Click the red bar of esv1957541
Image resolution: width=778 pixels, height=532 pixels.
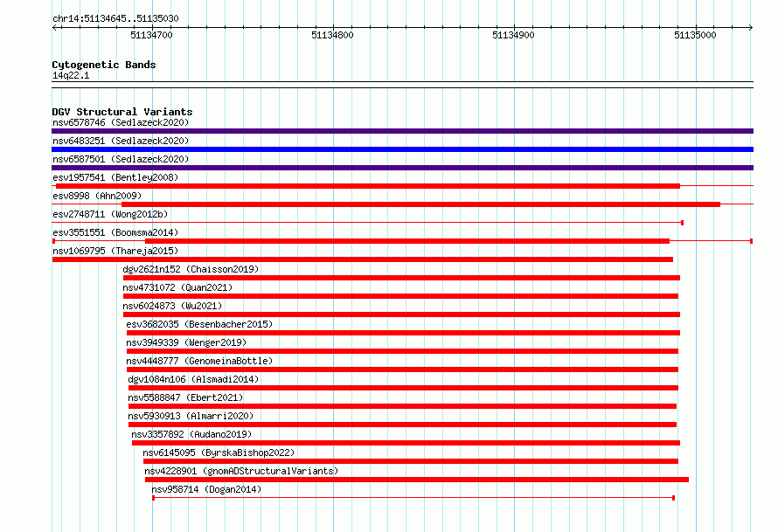(368, 186)
